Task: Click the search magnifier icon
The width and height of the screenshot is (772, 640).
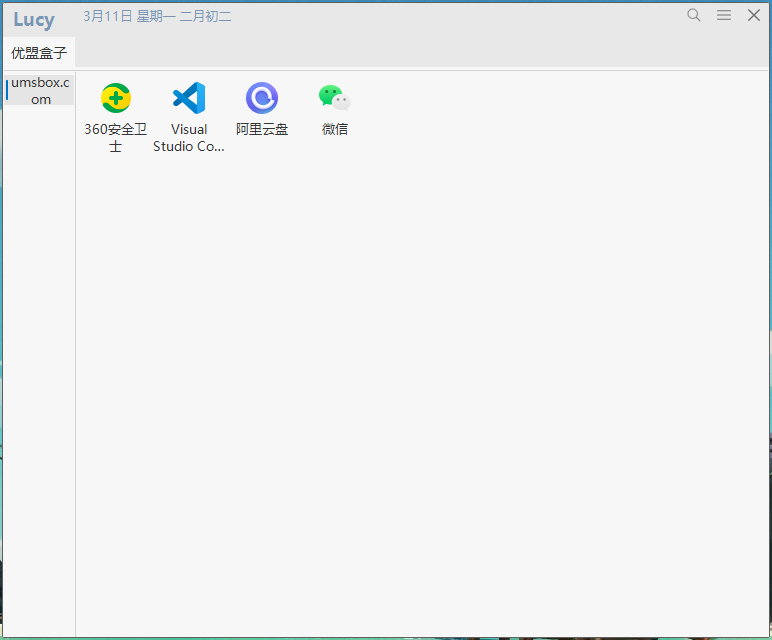Action: coord(694,15)
